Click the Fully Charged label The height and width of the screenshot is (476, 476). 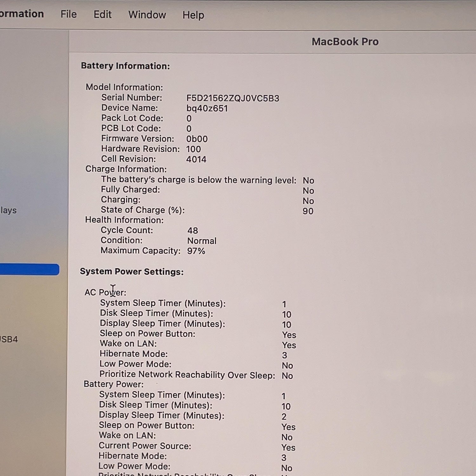coord(130,189)
